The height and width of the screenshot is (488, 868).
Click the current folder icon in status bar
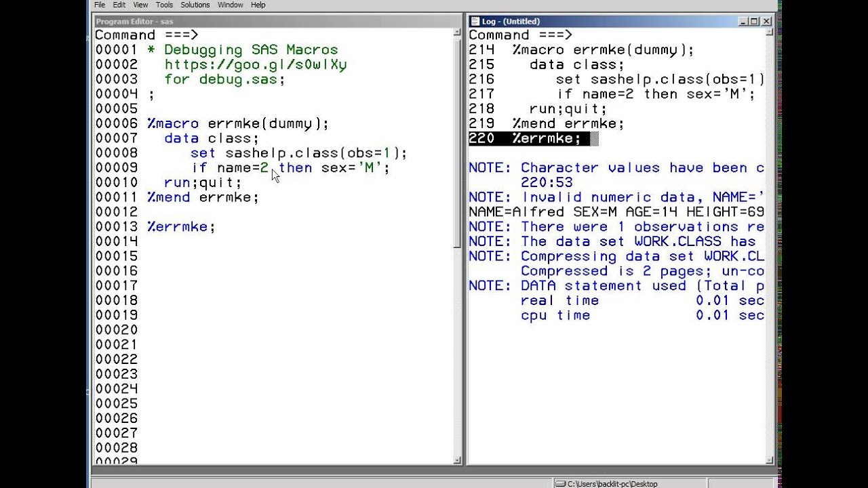tap(561, 483)
